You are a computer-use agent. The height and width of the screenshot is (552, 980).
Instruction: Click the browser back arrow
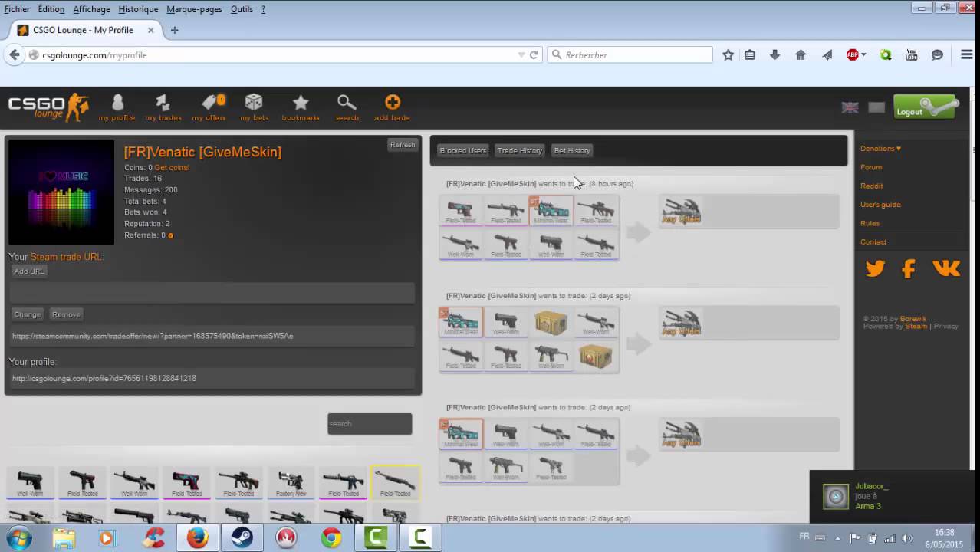(x=15, y=54)
